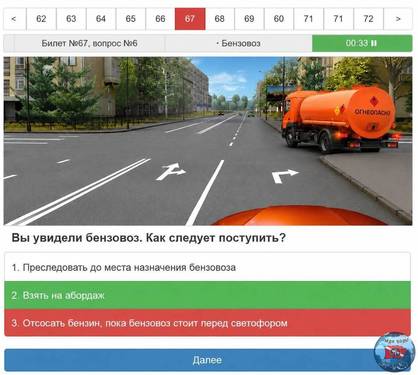Image resolution: width=418 pixels, height=375 pixels.
Task: Open ticket number 60
Action: click(x=279, y=19)
